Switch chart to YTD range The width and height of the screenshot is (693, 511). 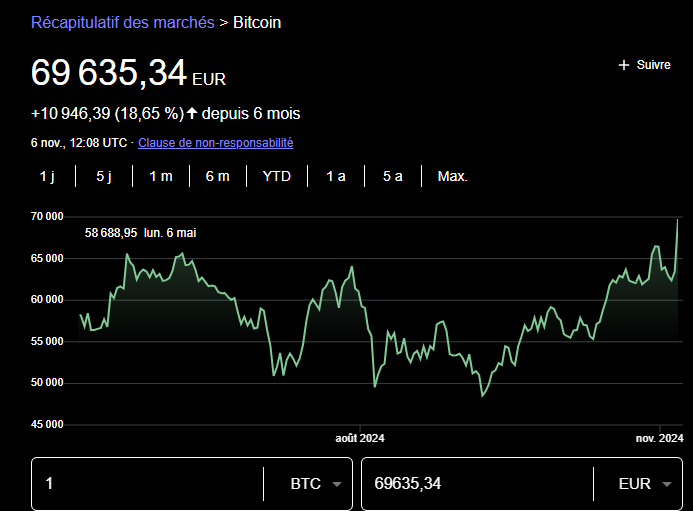(277, 176)
